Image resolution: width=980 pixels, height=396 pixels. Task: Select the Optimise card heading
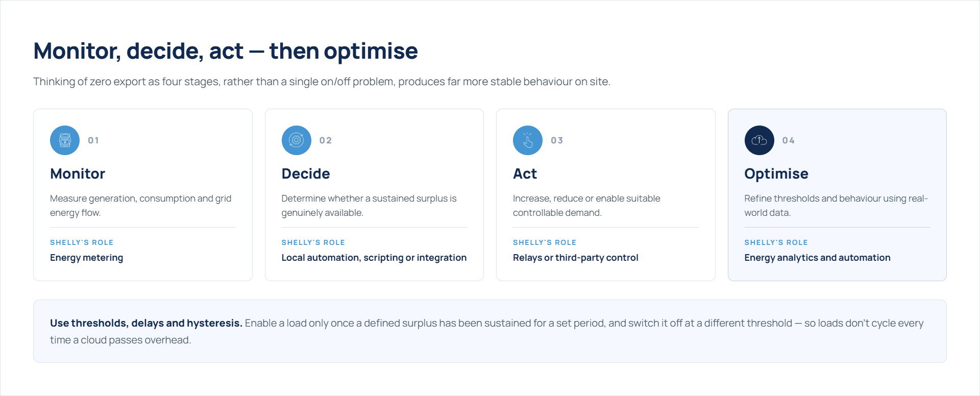click(x=776, y=174)
